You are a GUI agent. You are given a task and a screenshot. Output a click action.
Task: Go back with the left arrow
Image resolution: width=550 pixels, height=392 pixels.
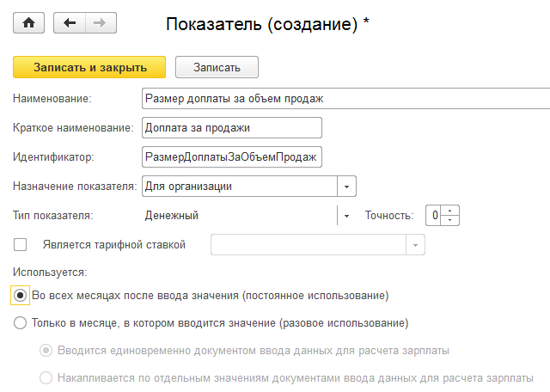click(x=69, y=23)
